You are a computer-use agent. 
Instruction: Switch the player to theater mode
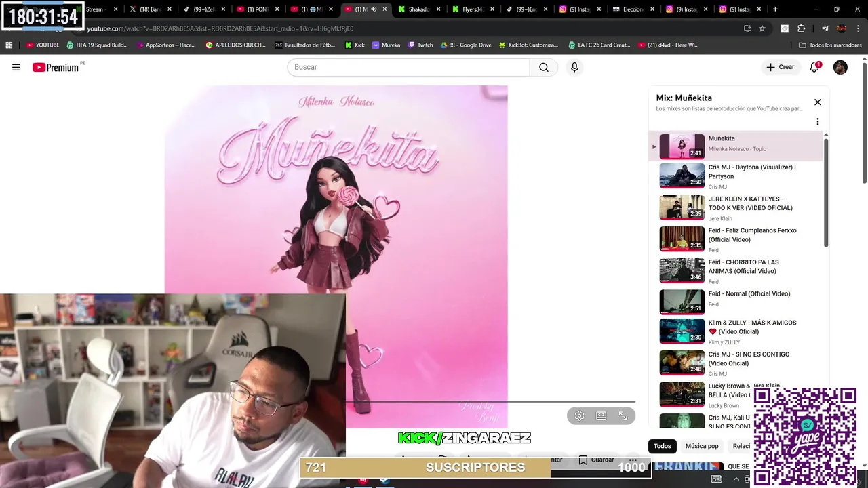click(x=601, y=415)
